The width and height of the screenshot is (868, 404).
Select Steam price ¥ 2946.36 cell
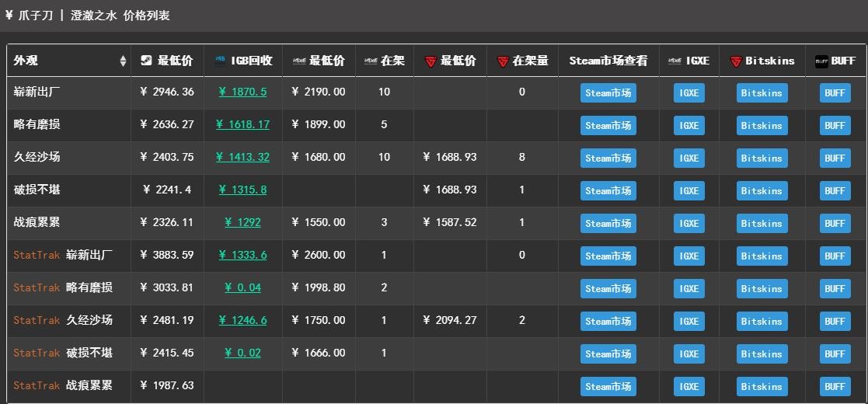tap(167, 92)
